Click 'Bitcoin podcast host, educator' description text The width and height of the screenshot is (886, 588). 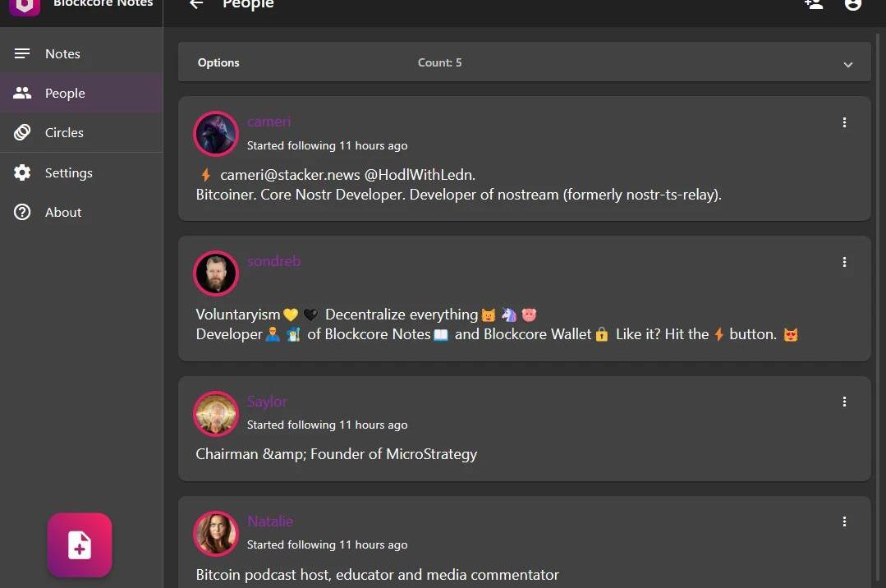click(378, 574)
